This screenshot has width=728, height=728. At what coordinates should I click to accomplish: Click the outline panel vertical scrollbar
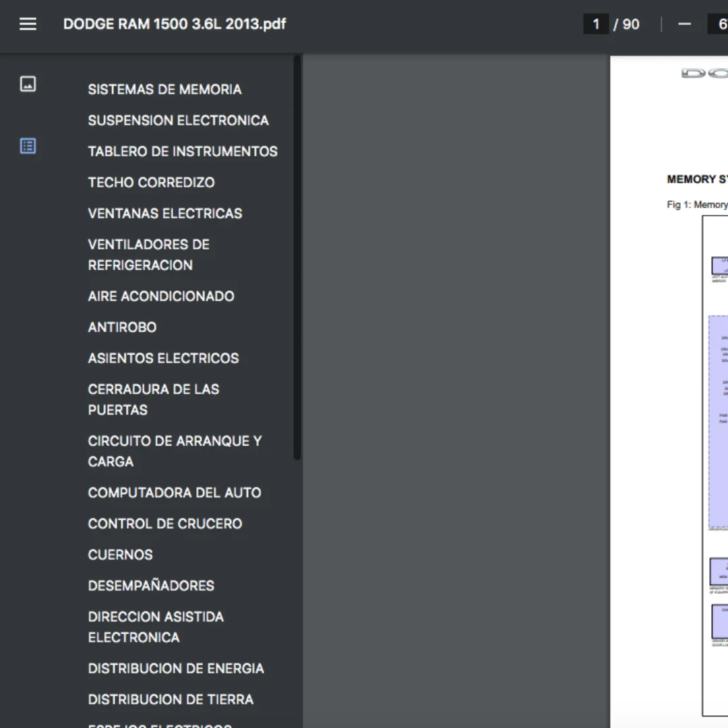pos(297,257)
